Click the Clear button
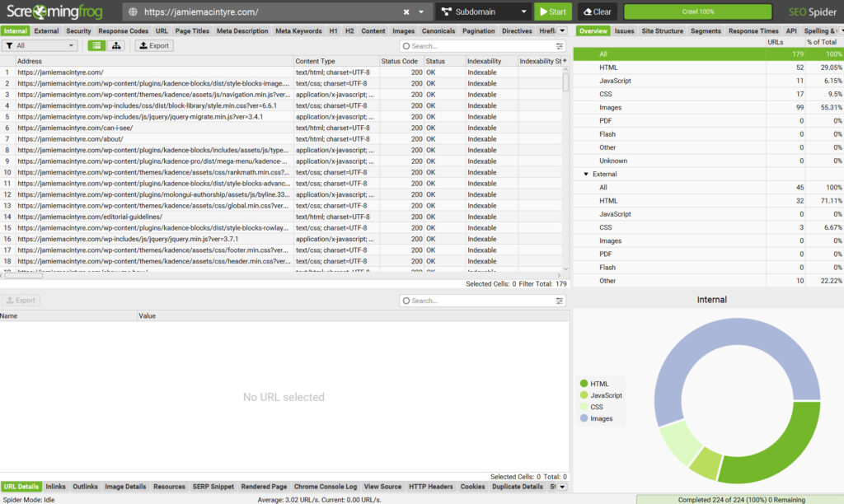Screen dimensions: 844x504 [597, 12]
